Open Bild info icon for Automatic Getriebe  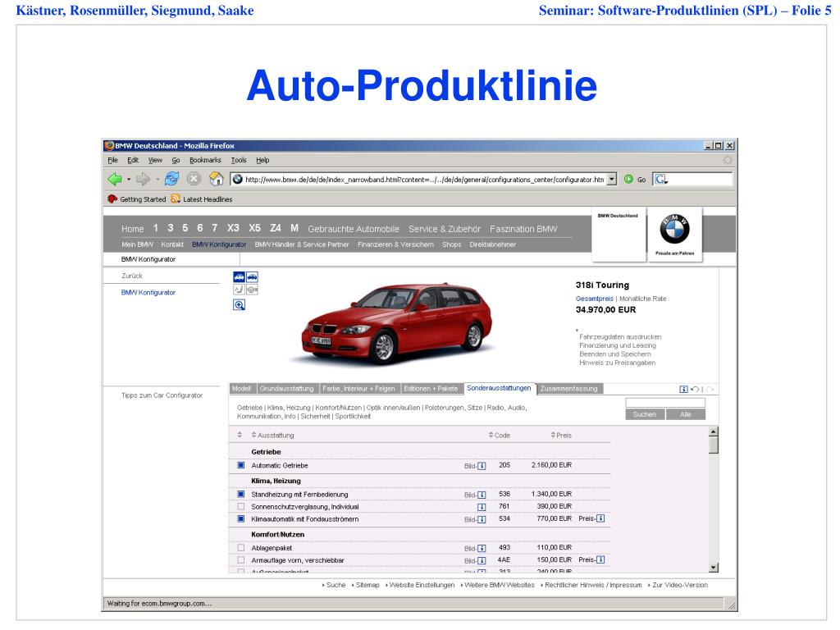[x=482, y=466]
